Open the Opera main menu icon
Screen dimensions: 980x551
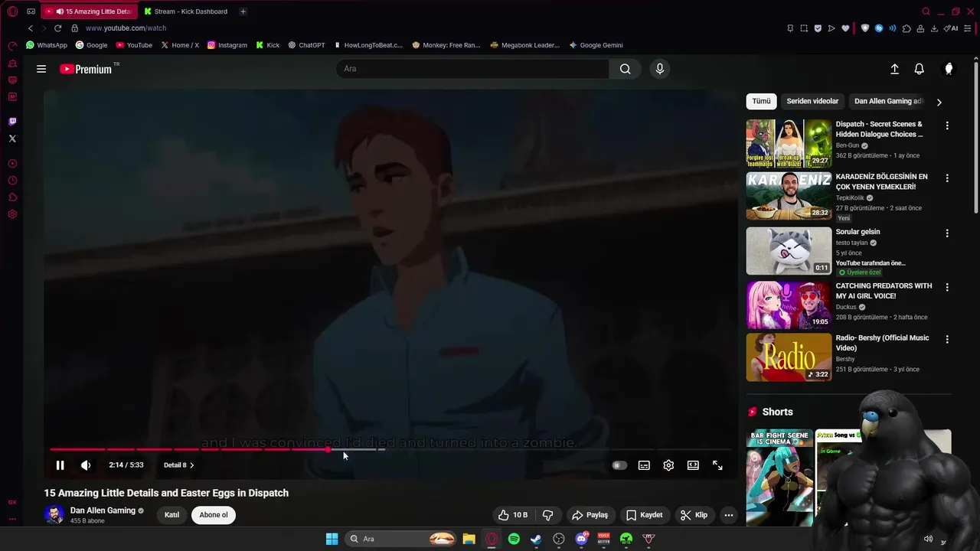pyautogui.click(x=12, y=11)
